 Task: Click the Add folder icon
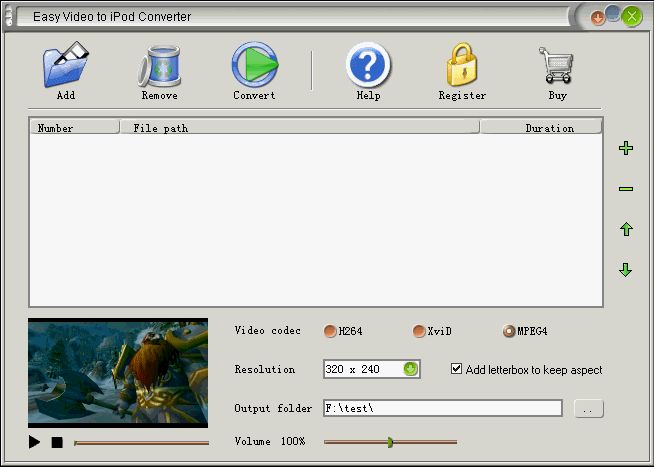pos(65,65)
